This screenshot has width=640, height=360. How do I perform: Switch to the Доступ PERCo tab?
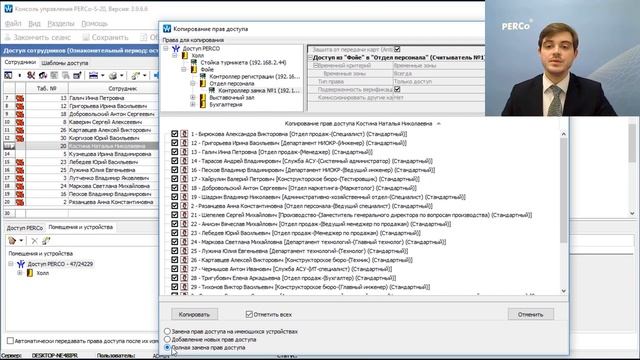point(24,228)
